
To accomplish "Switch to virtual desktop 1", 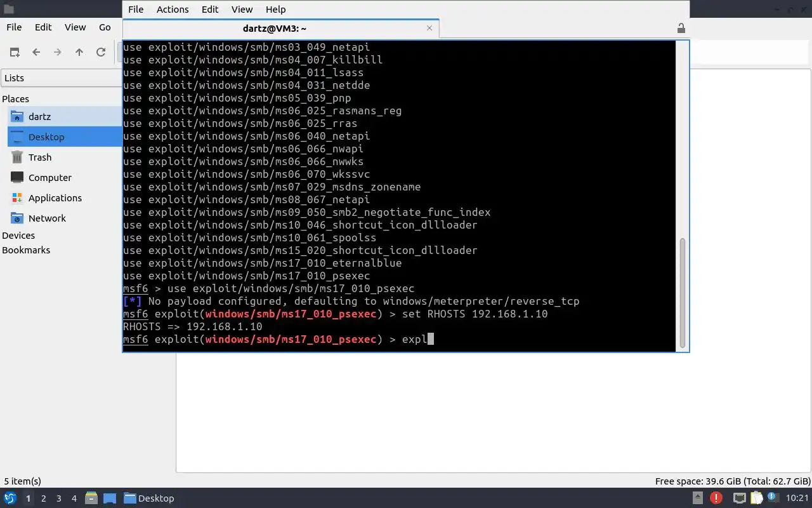I will click(28, 498).
